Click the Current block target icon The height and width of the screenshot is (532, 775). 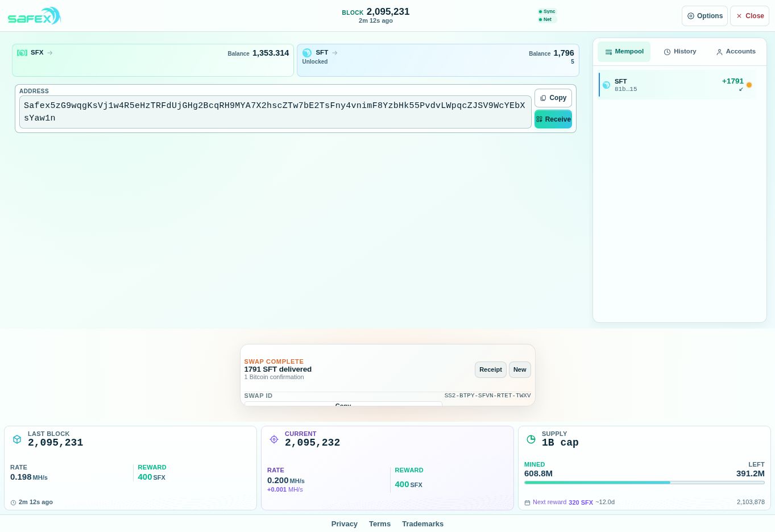pos(274,439)
